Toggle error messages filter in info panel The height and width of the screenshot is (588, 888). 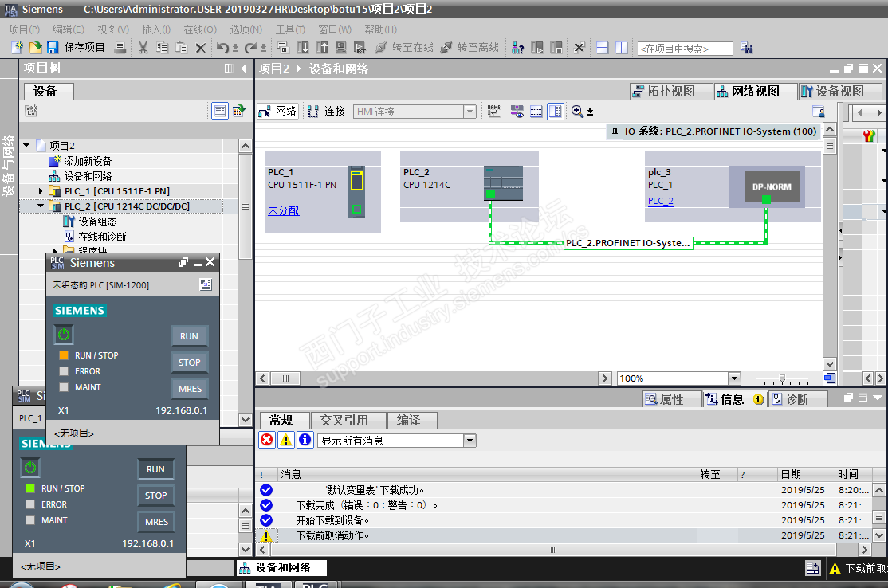[x=267, y=440]
